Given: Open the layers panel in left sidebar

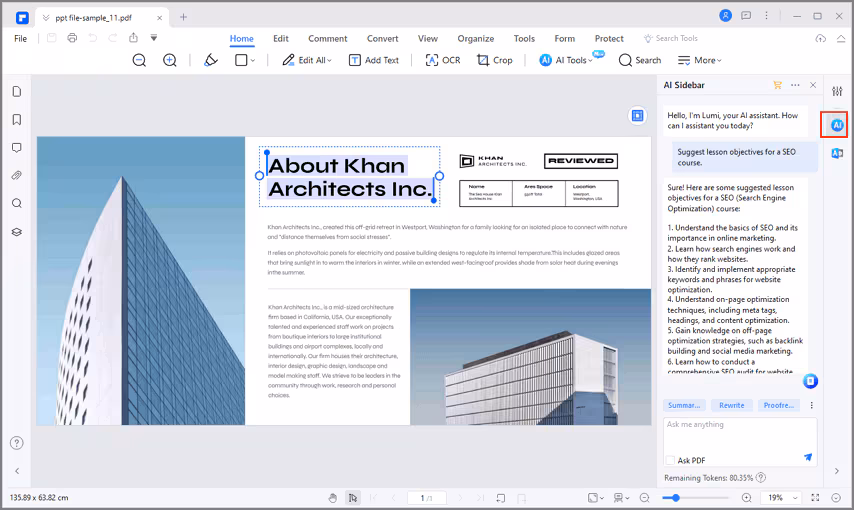Looking at the screenshot, I should tap(17, 231).
